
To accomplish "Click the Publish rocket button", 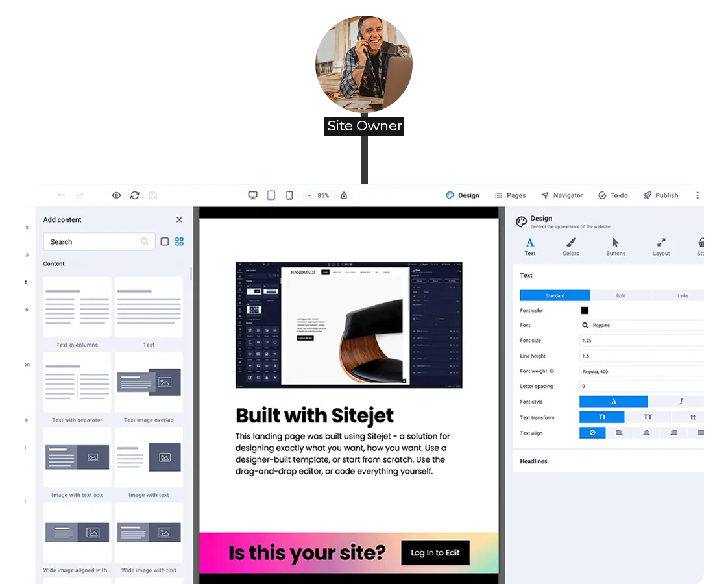I will click(x=661, y=195).
